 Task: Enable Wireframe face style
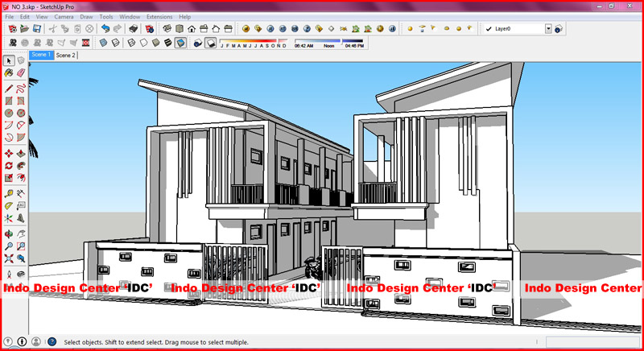[131, 43]
